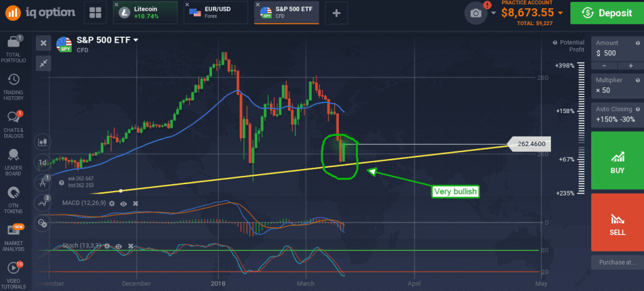This screenshot has width=644, height=291.
Task: Increase amount with plus button
Action: [631, 66]
